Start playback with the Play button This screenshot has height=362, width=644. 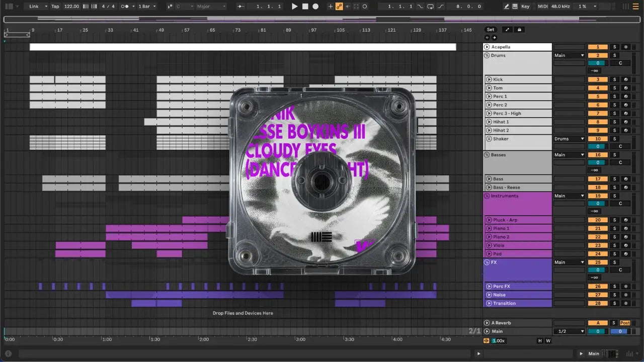(x=295, y=7)
